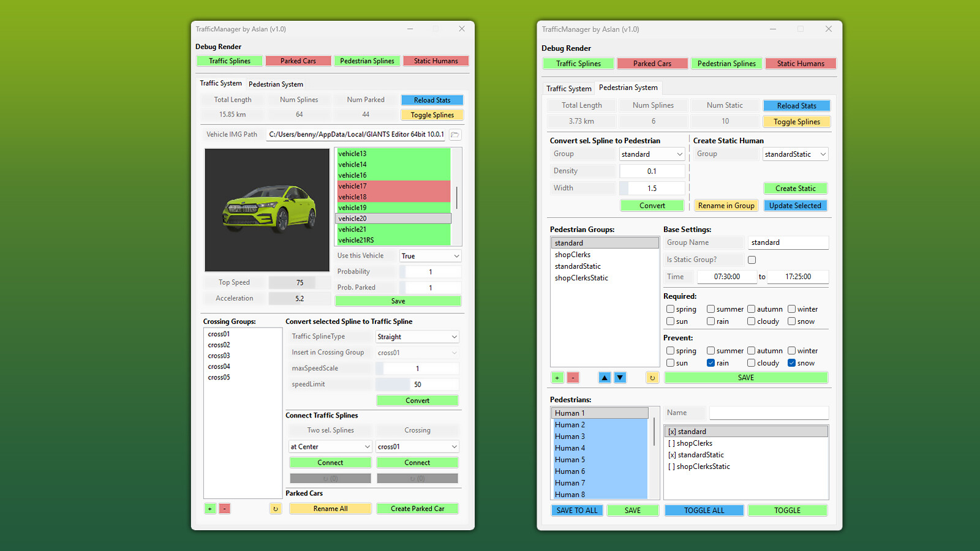
Task: Switch to the Traffic System tab
Action: (568, 88)
